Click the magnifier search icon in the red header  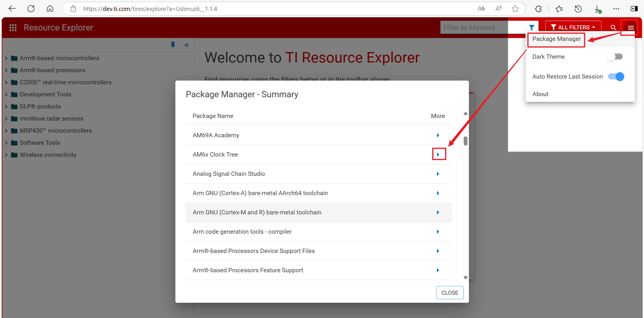(x=613, y=28)
